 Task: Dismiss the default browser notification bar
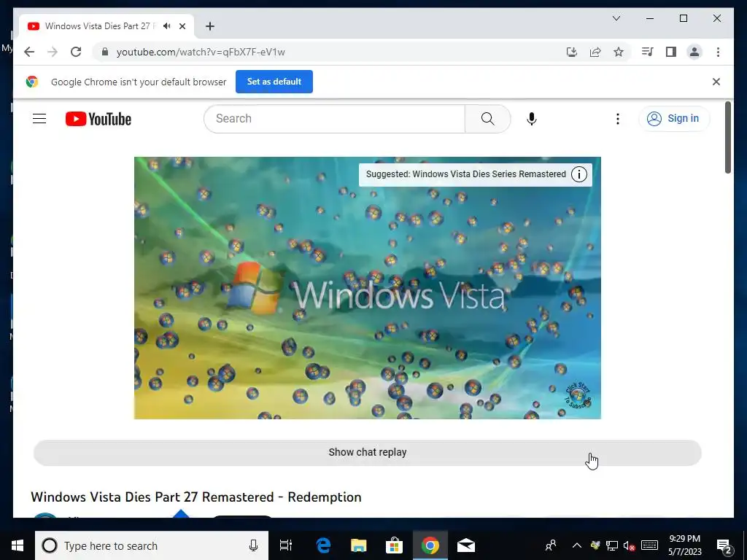716,82
